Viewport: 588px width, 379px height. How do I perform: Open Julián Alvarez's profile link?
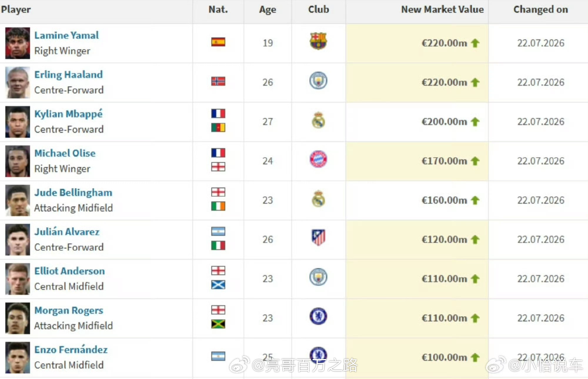point(67,232)
